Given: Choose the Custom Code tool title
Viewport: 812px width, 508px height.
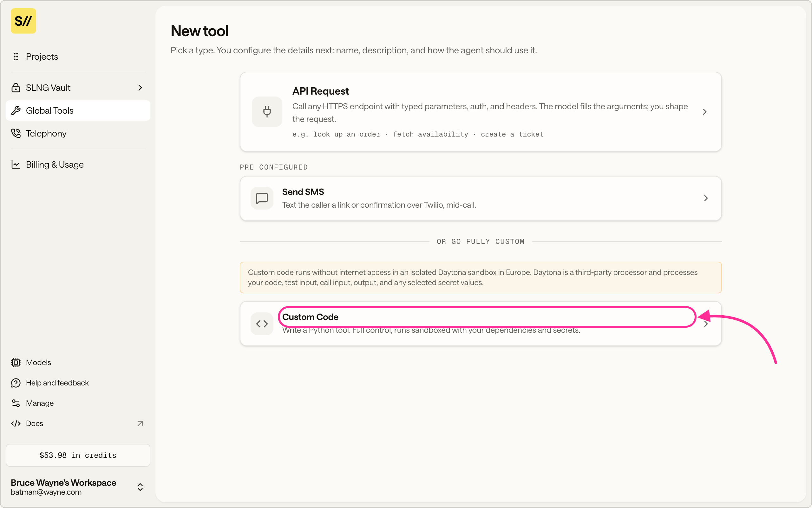Looking at the screenshot, I should coord(310,317).
